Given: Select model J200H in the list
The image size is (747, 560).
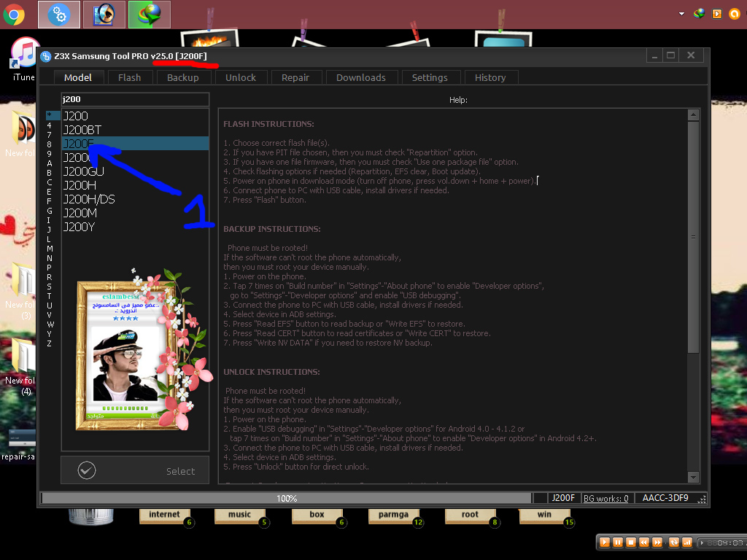Looking at the screenshot, I should [x=135, y=185].
